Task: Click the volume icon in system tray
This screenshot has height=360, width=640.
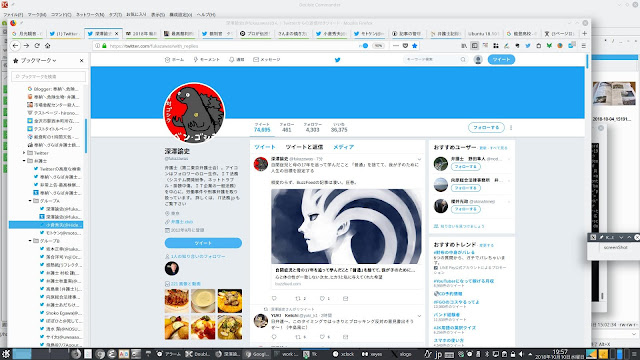Action: click(x=521, y=354)
